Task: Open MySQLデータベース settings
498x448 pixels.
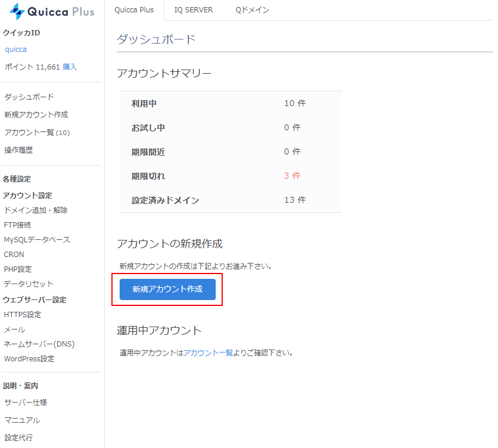Action: pyautogui.click(x=37, y=239)
